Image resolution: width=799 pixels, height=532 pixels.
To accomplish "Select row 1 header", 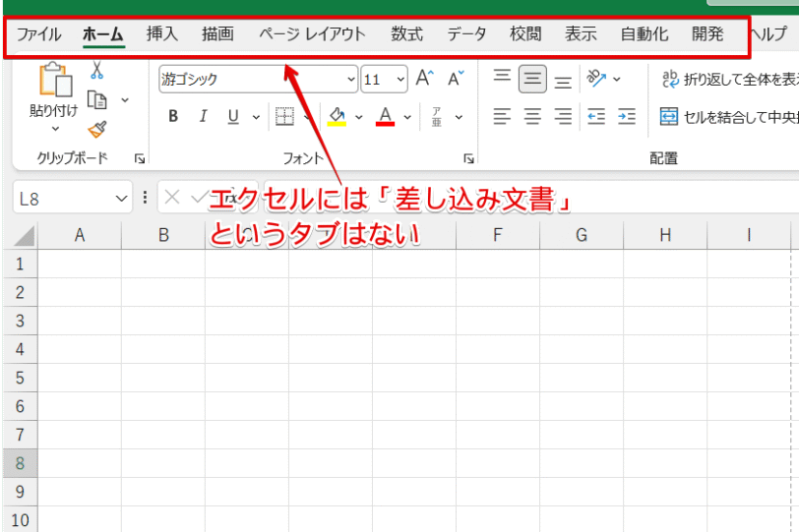I will [x=20, y=265].
